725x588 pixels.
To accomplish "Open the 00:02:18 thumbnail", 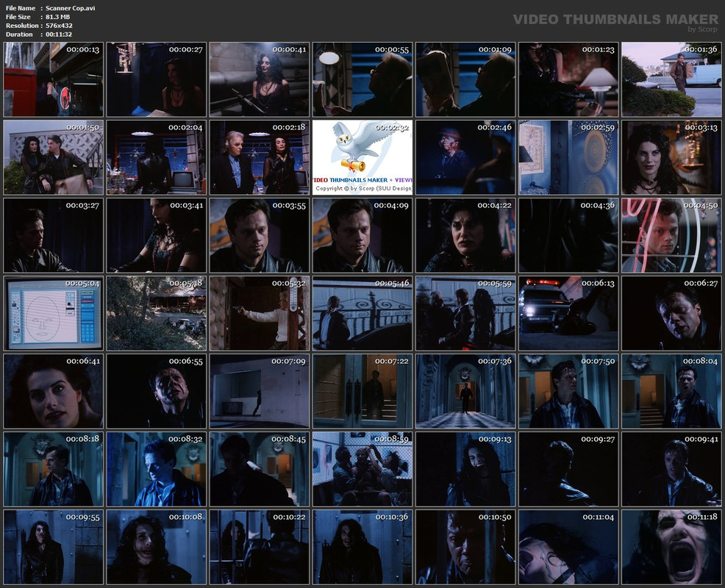I will pyautogui.click(x=260, y=157).
